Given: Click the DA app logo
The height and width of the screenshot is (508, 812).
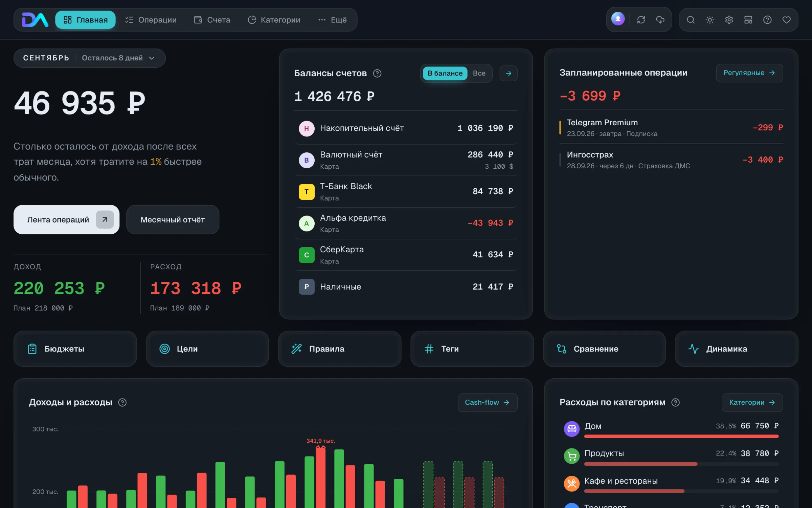Looking at the screenshot, I should coord(35,20).
